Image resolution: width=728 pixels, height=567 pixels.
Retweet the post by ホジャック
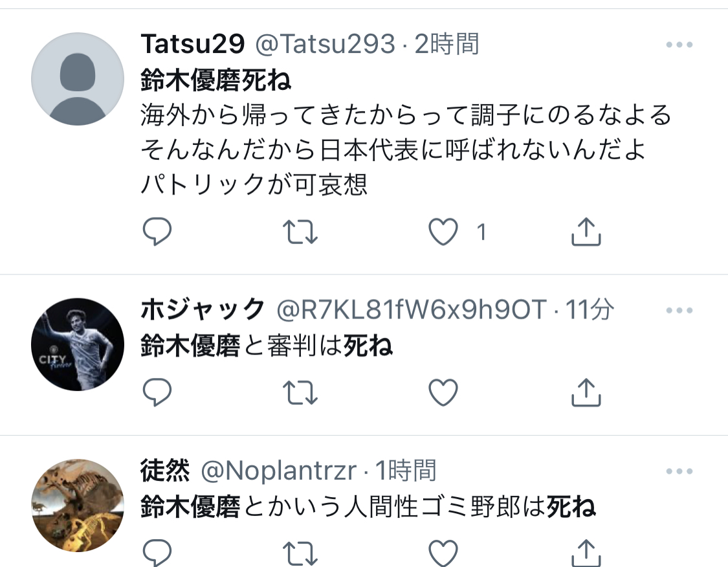coord(300,392)
